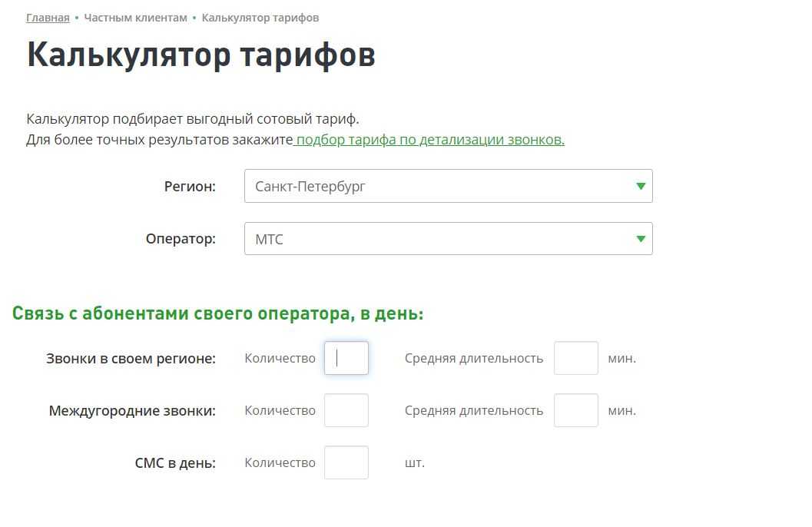Select the Средняя длительность field for Междугородние звонки
The image size is (812, 527).
coord(575,410)
